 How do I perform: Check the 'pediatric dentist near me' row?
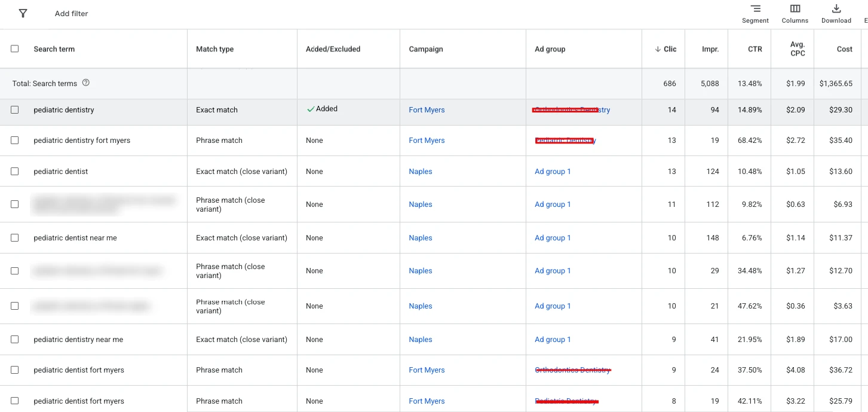(15, 238)
